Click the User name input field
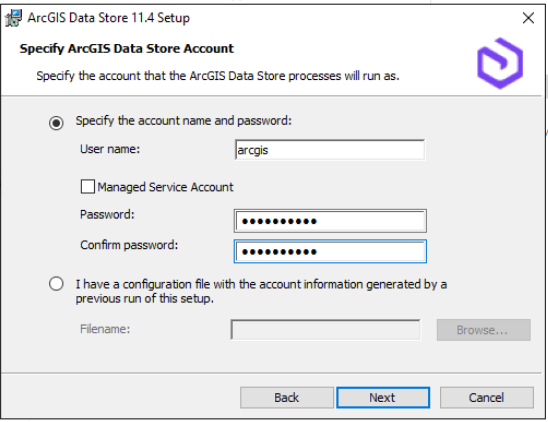The image size is (548, 422). coord(330,150)
